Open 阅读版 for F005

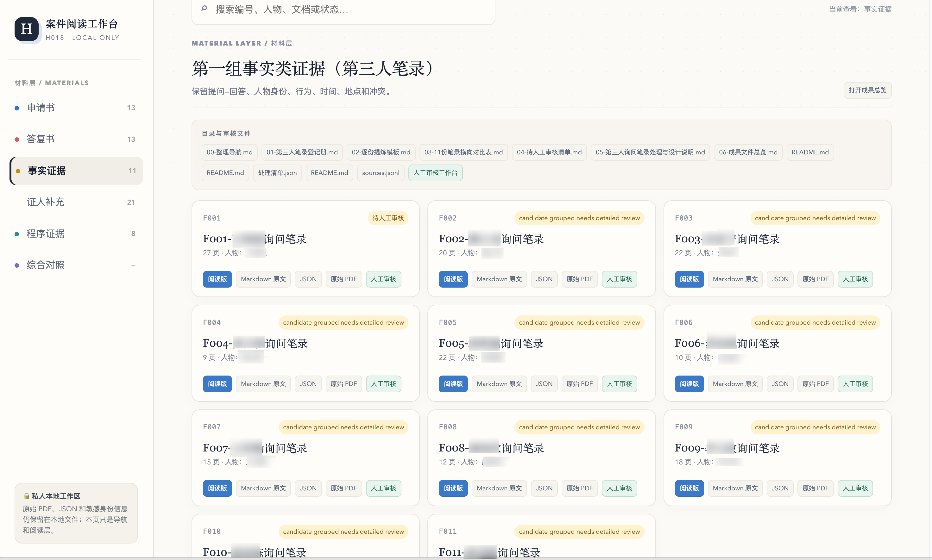pos(453,384)
